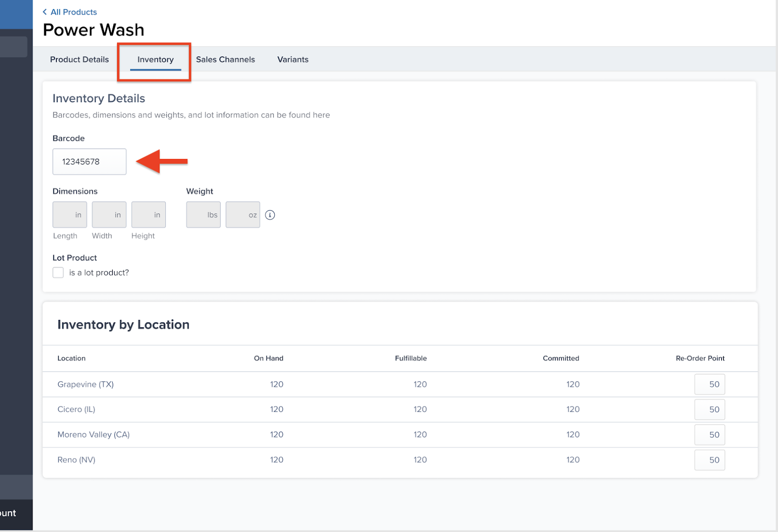The width and height of the screenshot is (778, 532).
Task: Click the Inventory Details heading
Action: (x=99, y=98)
